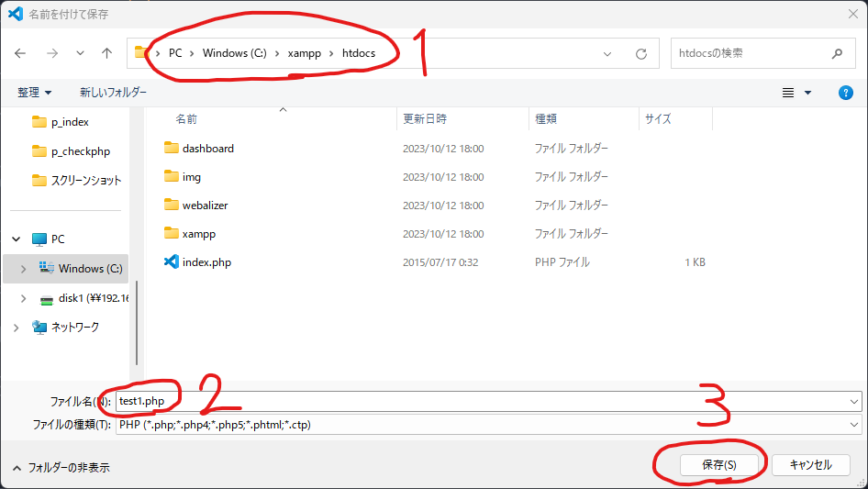Collapse the PC tree node

tap(17, 239)
